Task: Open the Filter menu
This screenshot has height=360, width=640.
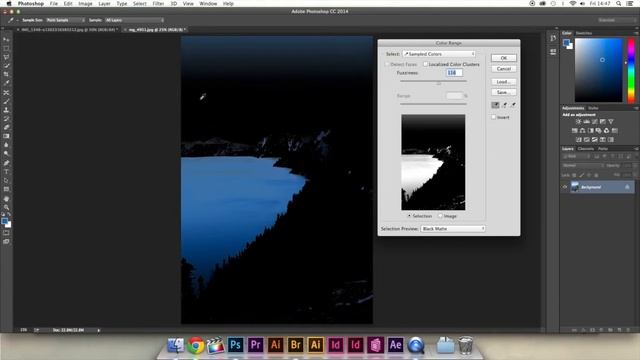Action: tap(158, 4)
